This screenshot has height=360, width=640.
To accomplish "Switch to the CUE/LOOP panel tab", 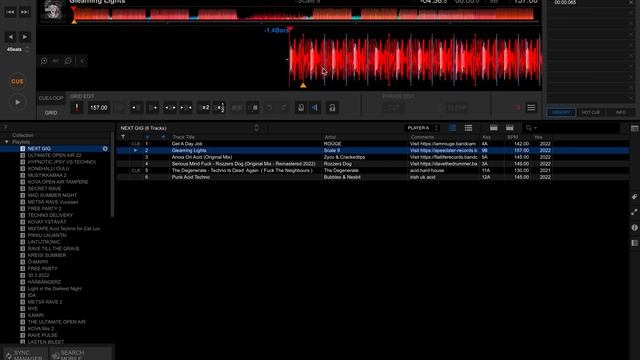I will tap(51, 98).
